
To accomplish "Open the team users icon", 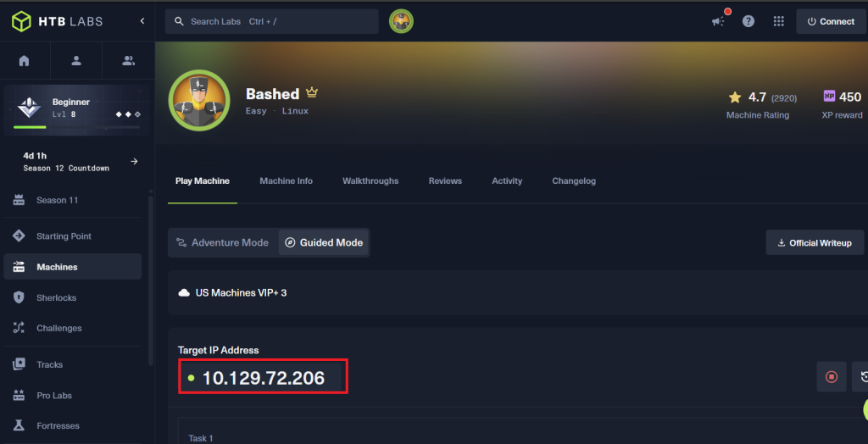I will click(129, 61).
